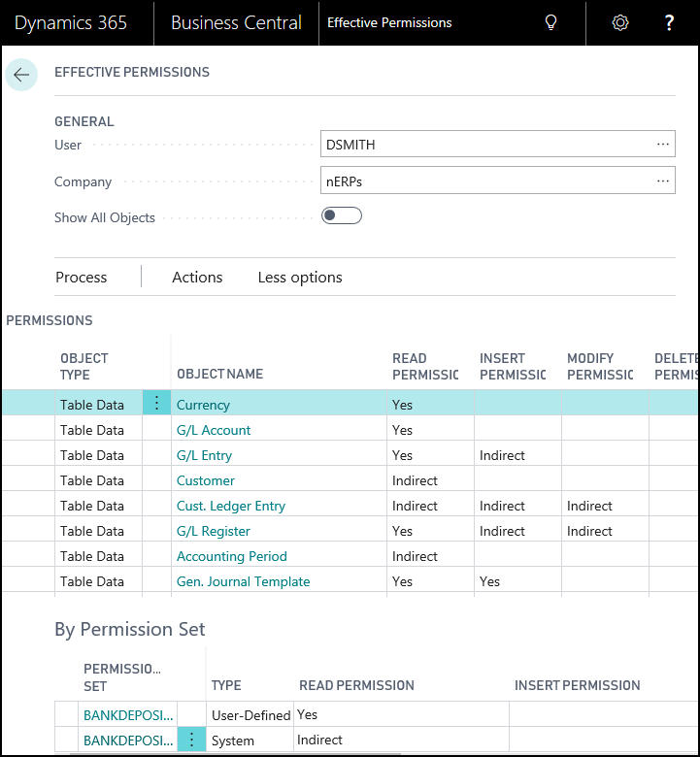Select Insert Permission Indirect for Cust. Ledger Entry
This screenshot has height=757, width=700.
coord(517,506)
